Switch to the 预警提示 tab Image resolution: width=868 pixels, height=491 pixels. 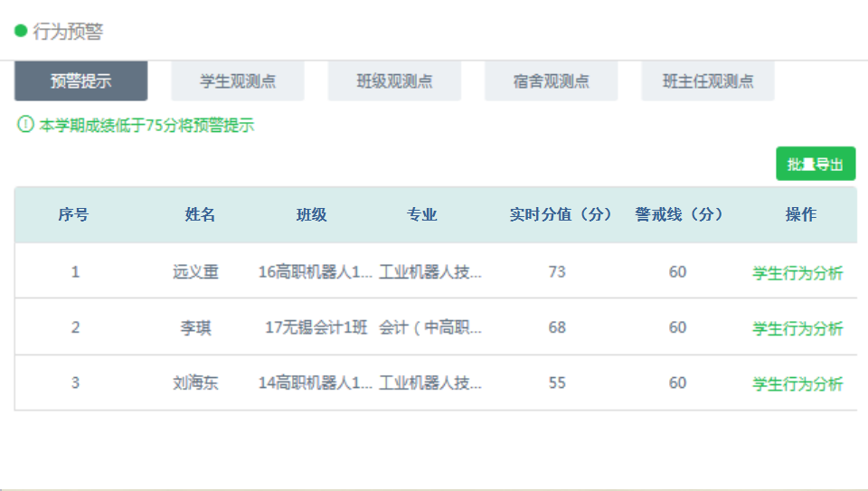point(80,81)
